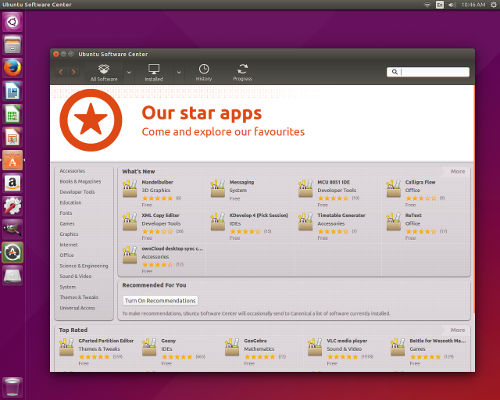Open the Messaging app icon
The image size is (500, 400).
(x=218, y=189)
